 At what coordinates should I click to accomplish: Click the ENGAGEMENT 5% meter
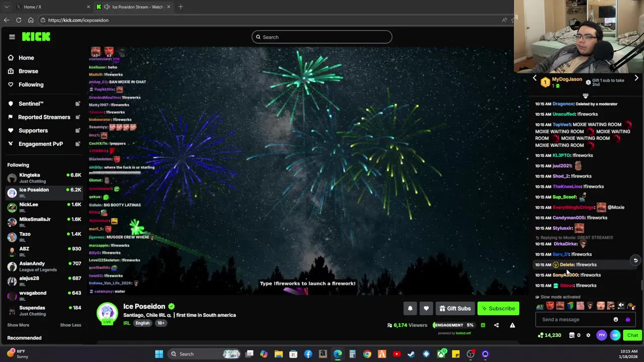tap(454, 325)
